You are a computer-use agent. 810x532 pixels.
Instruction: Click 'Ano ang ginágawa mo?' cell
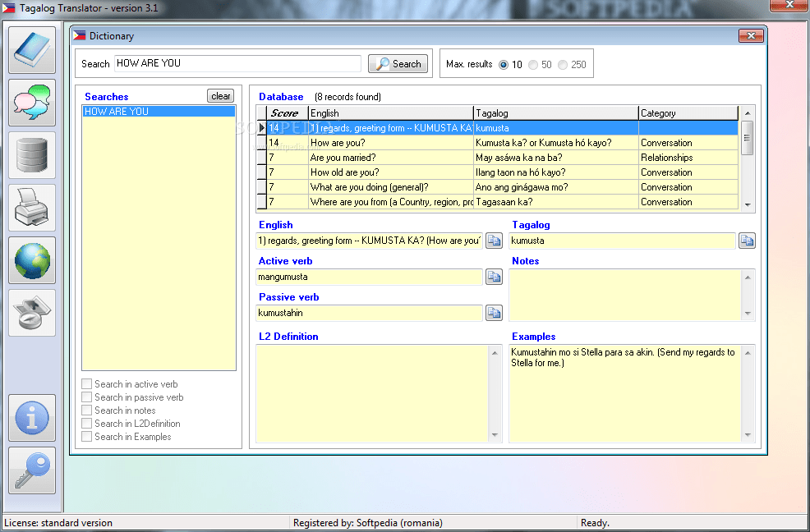tap(556, 187)
